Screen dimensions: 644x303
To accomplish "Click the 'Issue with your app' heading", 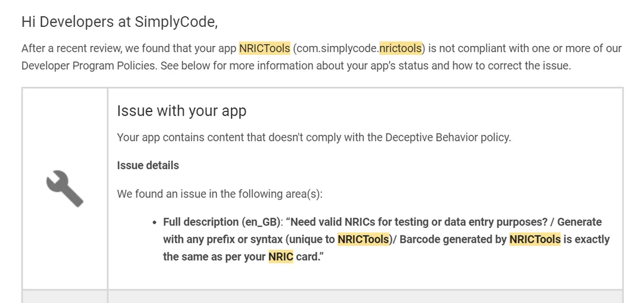I will click(181, 111).
